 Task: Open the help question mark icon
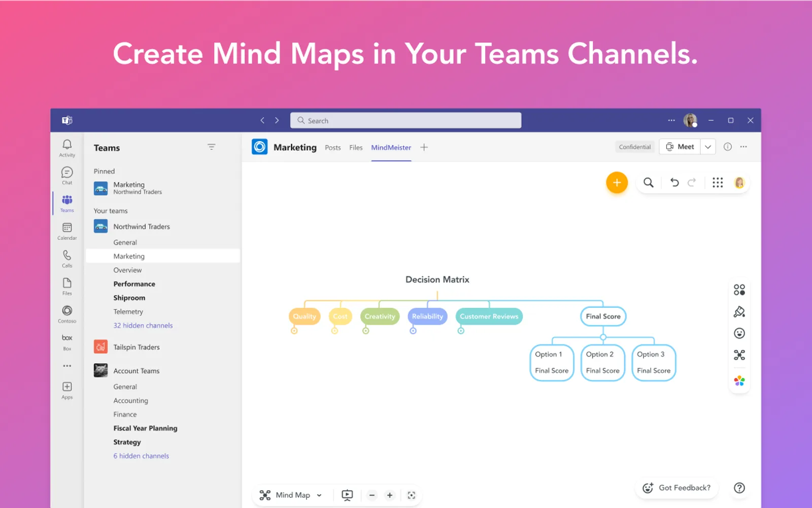click(x=739, y=488)
